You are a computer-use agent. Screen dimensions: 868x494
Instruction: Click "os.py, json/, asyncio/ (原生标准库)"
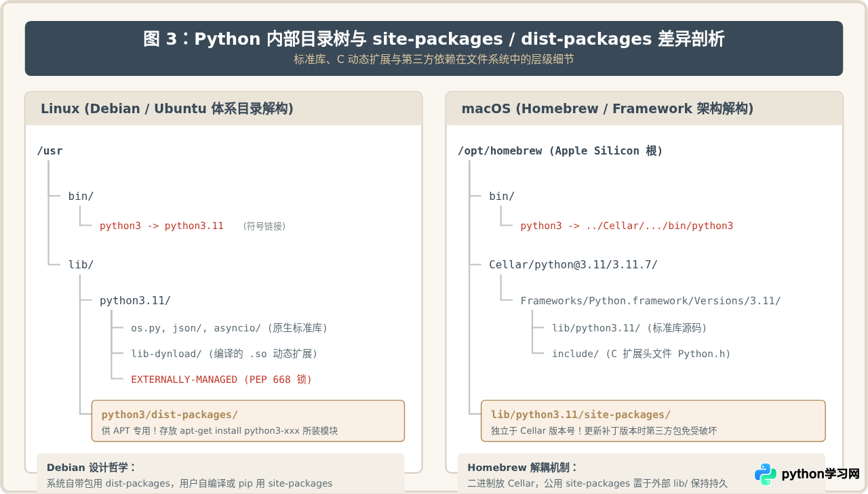[229, 328]
